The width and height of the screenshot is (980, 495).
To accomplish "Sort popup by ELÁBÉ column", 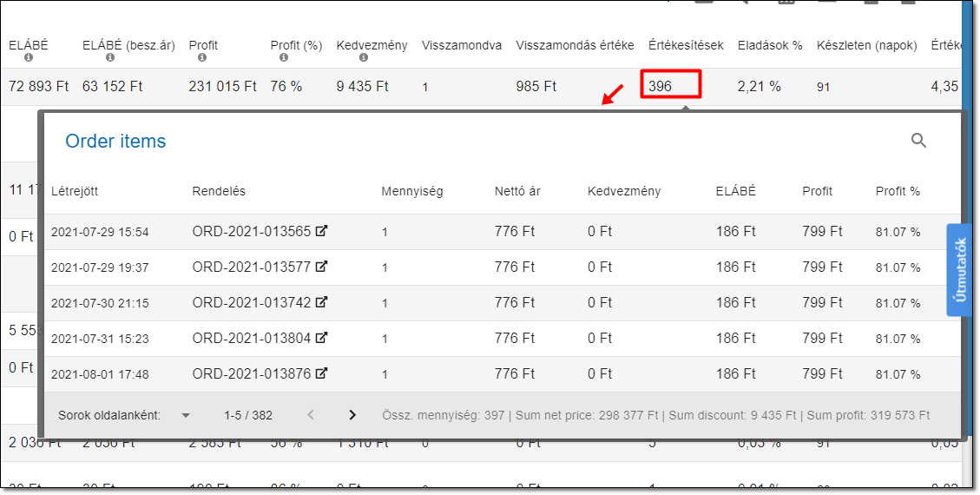I will tap(735, 191).
